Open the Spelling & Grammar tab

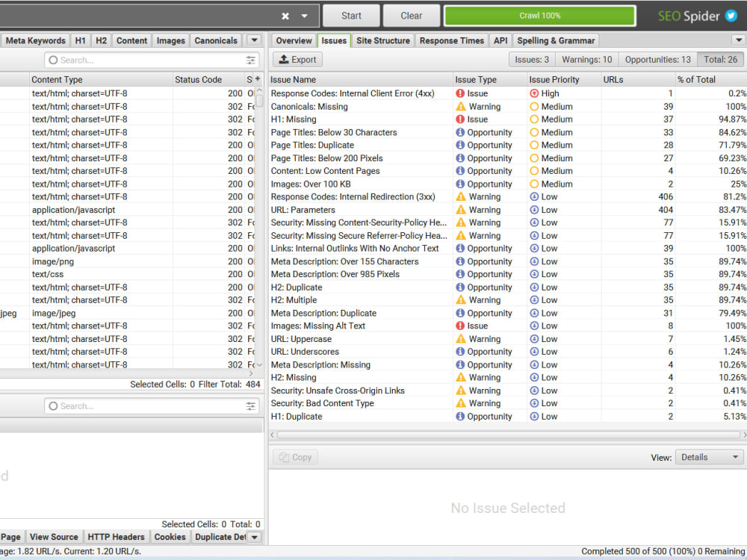point(556,40)
